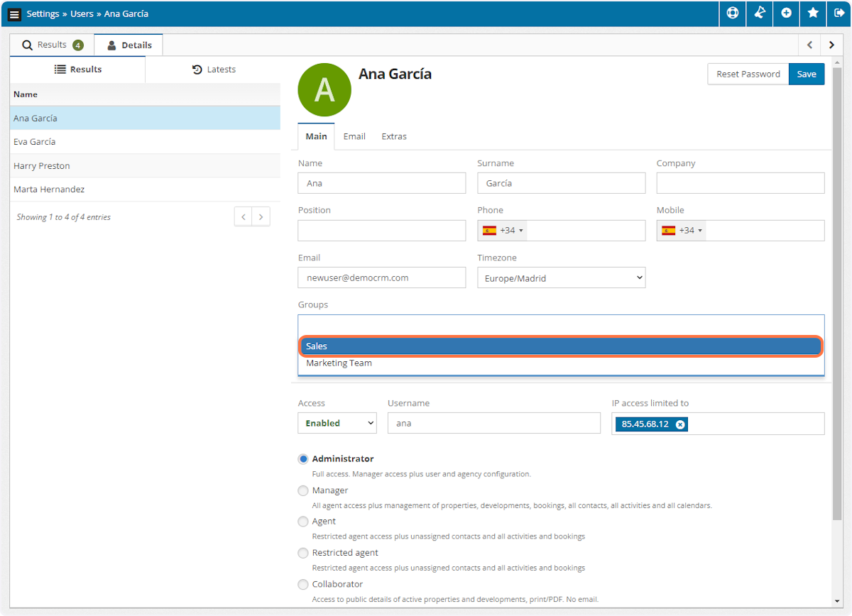852x616 pixels.
Task: Select the Manager role radio button
Action: point(303,490)
